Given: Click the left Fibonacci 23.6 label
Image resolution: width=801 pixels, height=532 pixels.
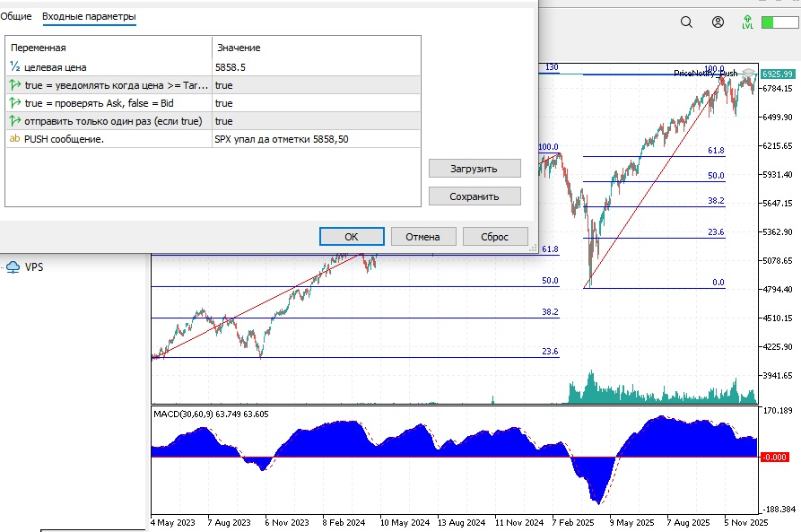Looking at the screenshot, I should 550,351.
